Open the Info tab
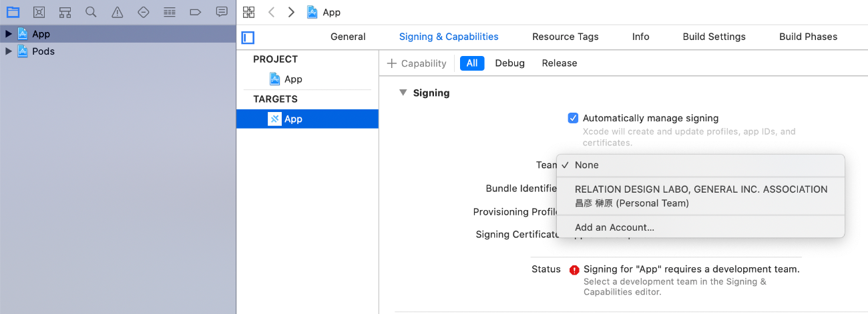 click(641, 37)
